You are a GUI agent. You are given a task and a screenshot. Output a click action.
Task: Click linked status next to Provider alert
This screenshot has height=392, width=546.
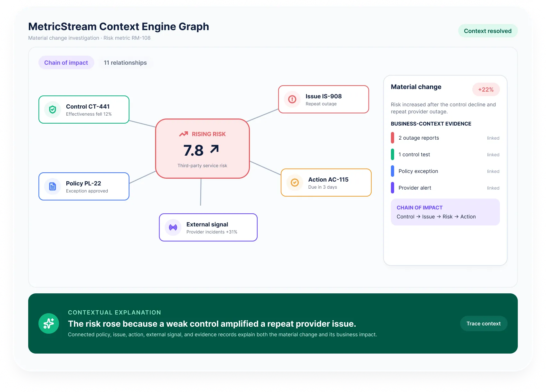tap(493, 188)
